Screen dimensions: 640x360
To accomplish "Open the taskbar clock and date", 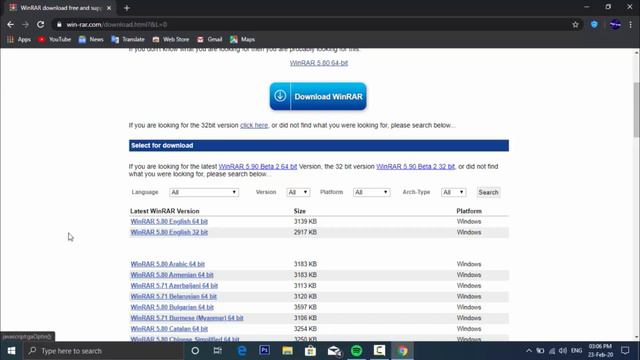I will (600, 351).
